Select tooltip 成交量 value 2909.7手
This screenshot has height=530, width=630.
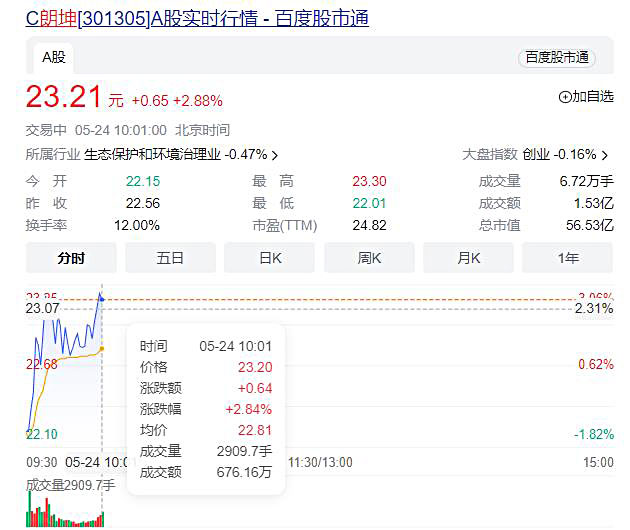[244, 451]
